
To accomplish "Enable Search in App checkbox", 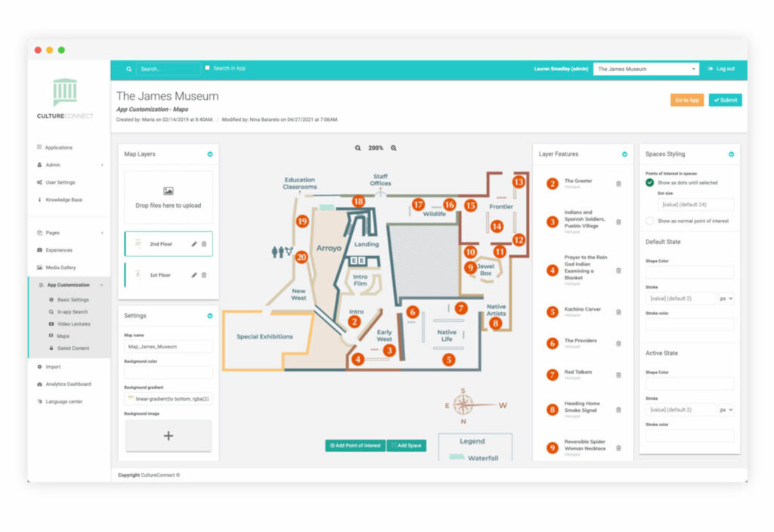I will pos(208,68).
